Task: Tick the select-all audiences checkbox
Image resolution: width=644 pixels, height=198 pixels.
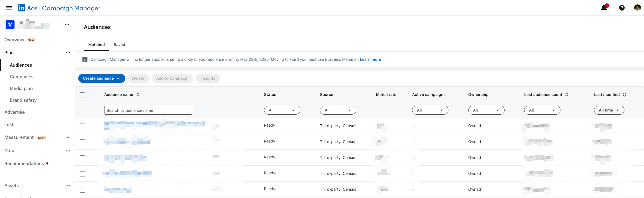Action: point(82,95)
